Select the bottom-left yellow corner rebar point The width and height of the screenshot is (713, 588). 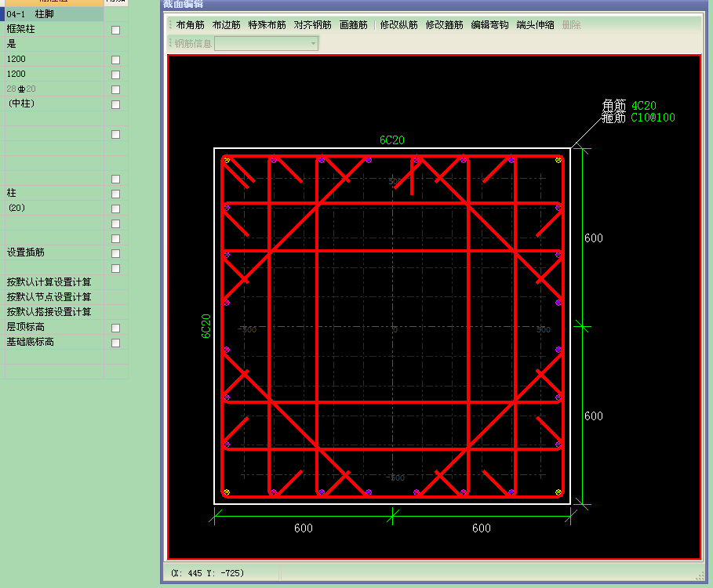point(227,492)
